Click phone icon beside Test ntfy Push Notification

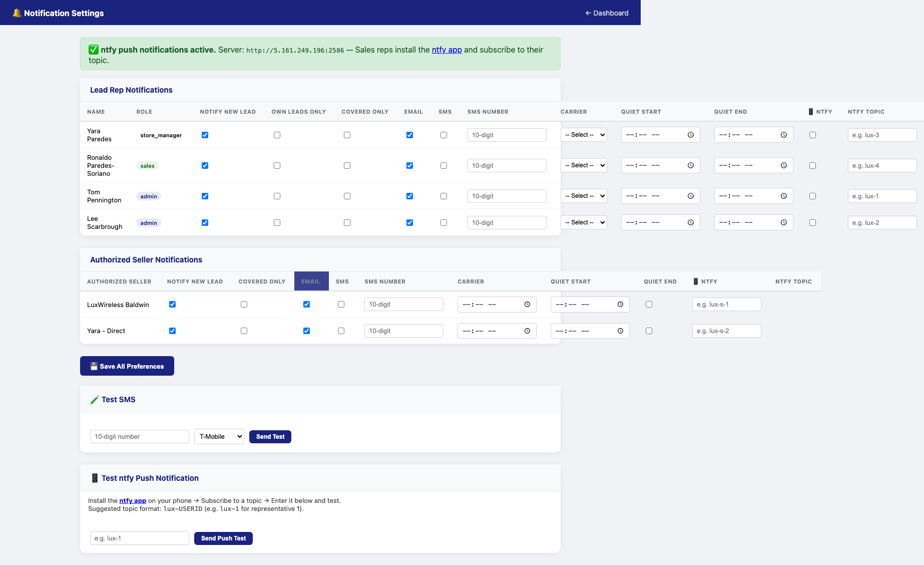[95, 478]
